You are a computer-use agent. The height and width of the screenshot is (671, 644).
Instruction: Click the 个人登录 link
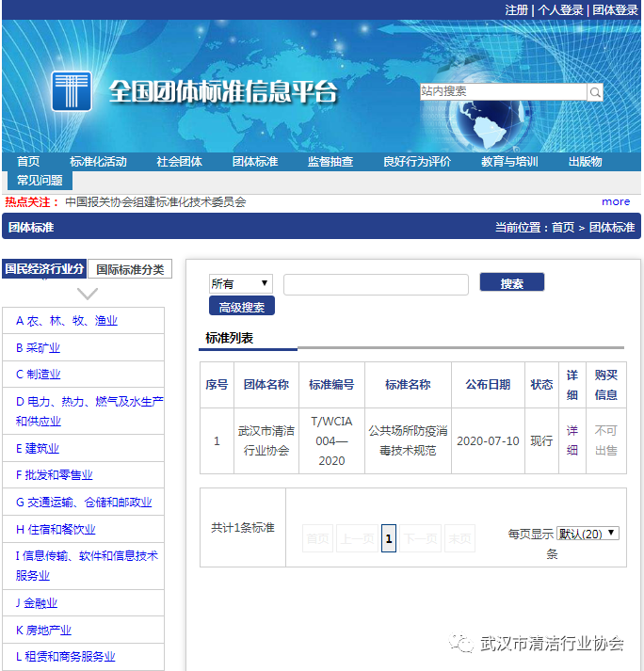pos(560,9)
